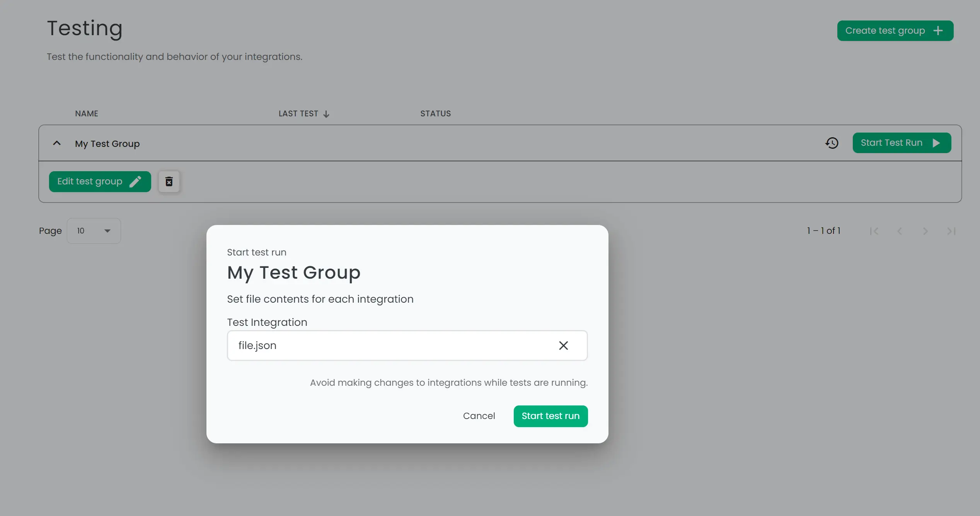The width and height of the screenshot is (980, 516).
Task: Open test run history clock icon
Action: click(x=832, y=143)
